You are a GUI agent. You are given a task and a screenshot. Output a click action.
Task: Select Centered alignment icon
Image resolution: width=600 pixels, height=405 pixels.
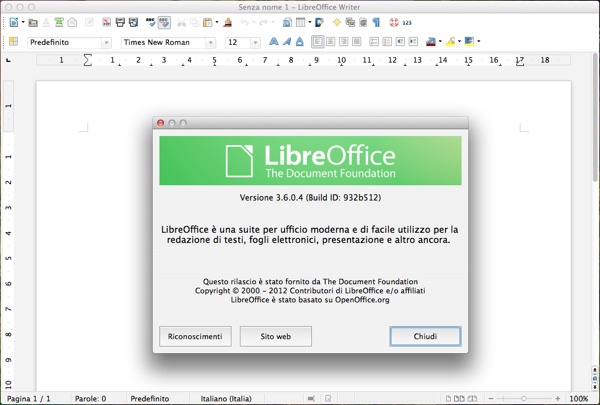tap(331, 41)
